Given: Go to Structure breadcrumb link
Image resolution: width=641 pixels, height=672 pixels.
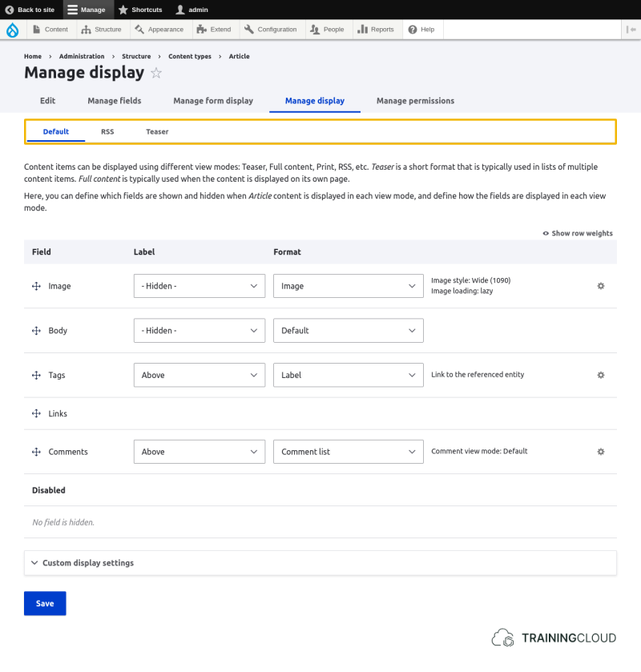Looking at the screenshot, I should pyautogui.click(x=136, y=57).
